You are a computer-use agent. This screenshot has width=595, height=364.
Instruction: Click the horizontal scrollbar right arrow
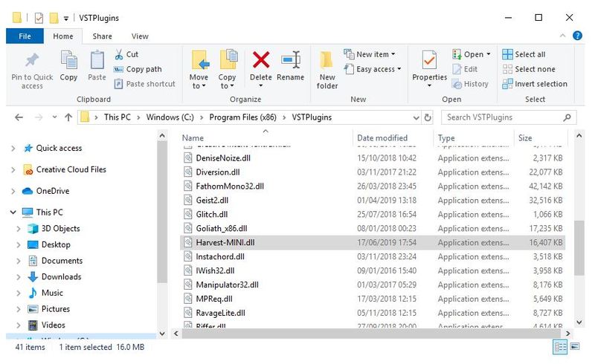567,334
